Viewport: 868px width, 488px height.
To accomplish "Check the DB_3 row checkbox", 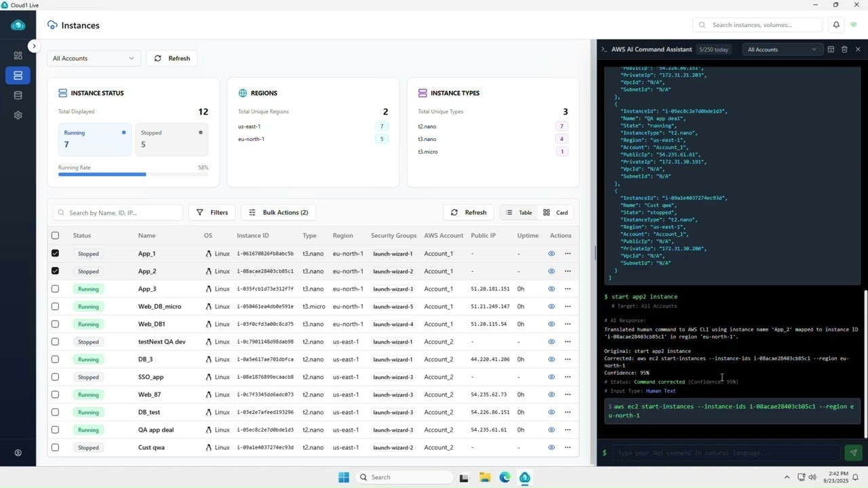I will click(55, 359).
